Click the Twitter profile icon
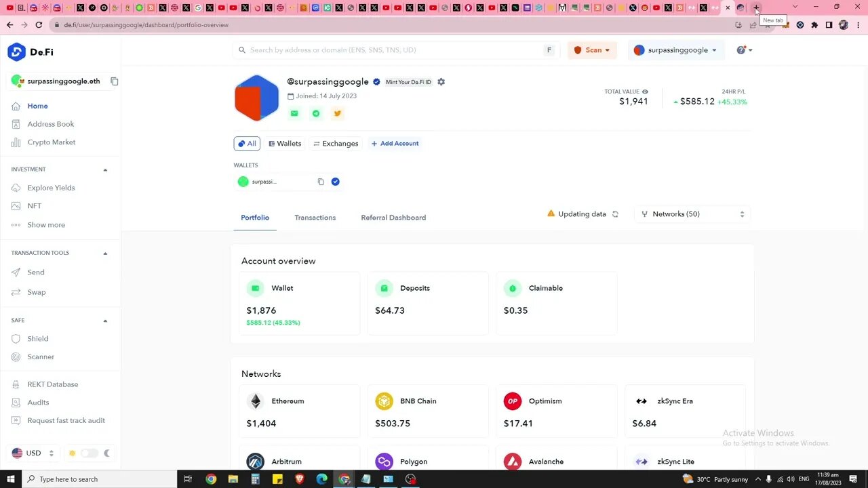 338,113
